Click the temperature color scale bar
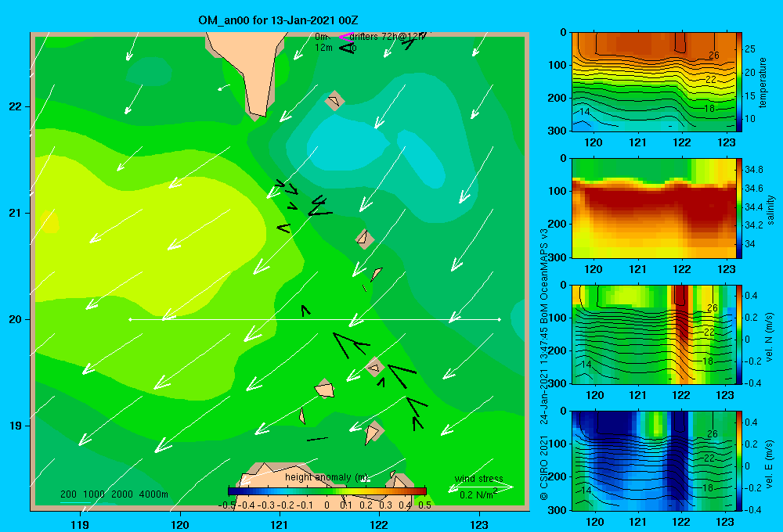The height and width of the screenshot is (532, 783). tap(739, 82)
